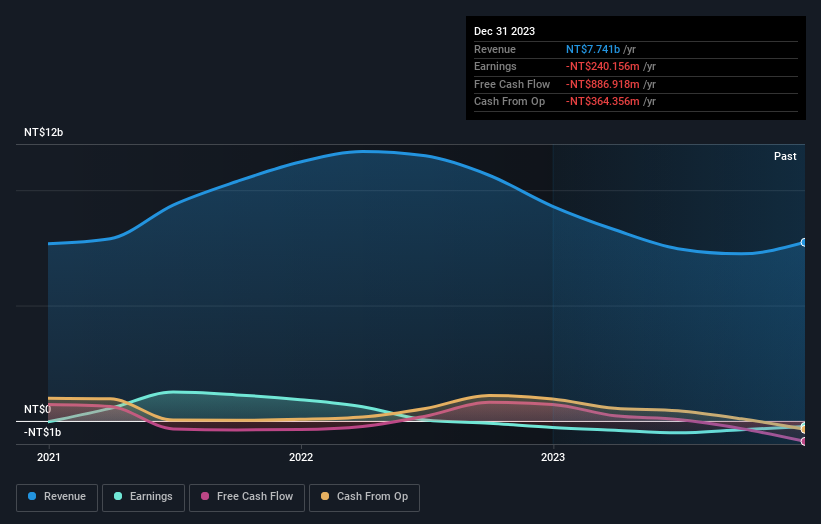Click the 2021 x-axis label

pos(49,458)
